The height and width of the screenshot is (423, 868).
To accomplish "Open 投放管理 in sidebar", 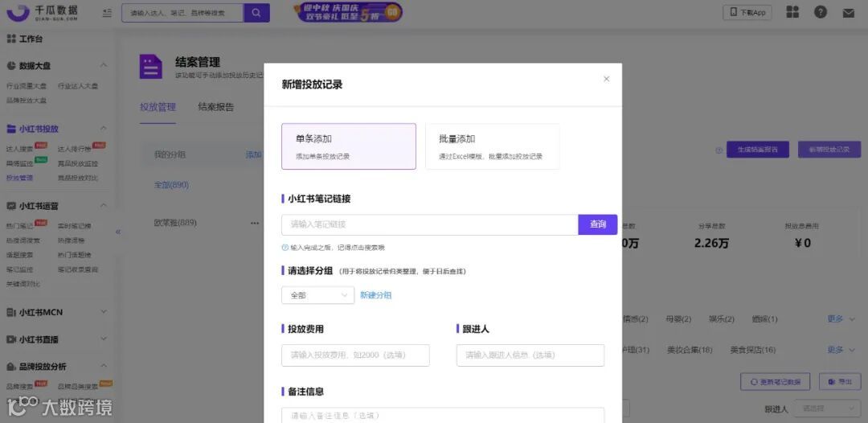I will click(20, 178).
